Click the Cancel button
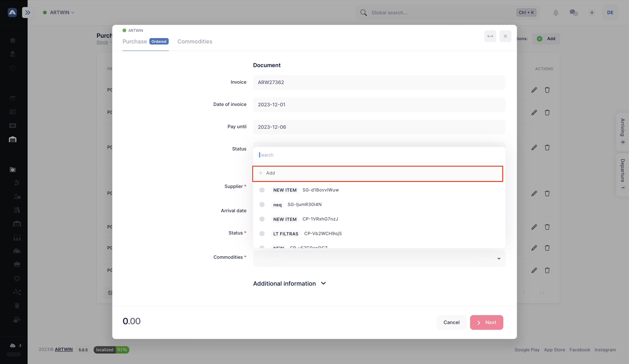This screenshot has width=629, height=364. [x=451, y=322]
